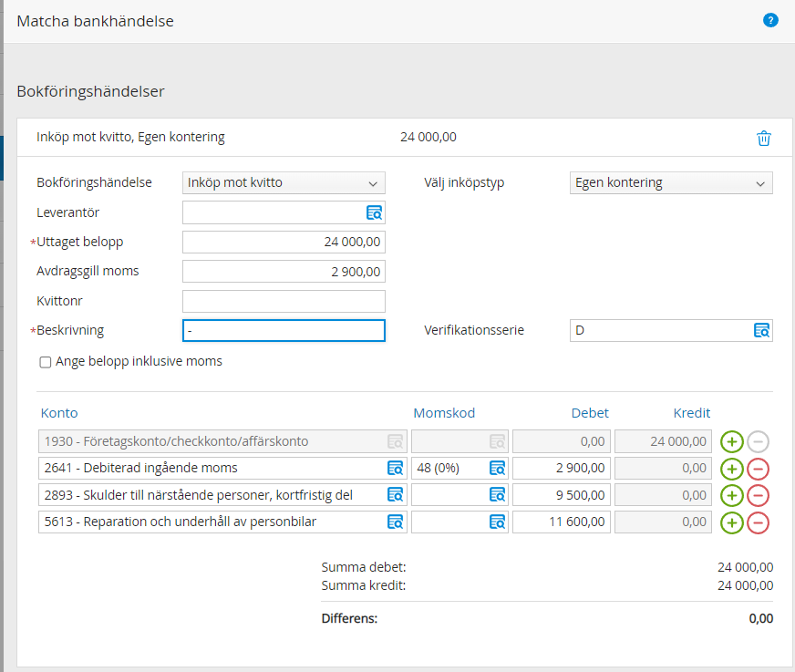Viewport: 795px width, 672px height.
Task: Open Momskod lookup on the 2641 row
Action: (x=498, y=468)
